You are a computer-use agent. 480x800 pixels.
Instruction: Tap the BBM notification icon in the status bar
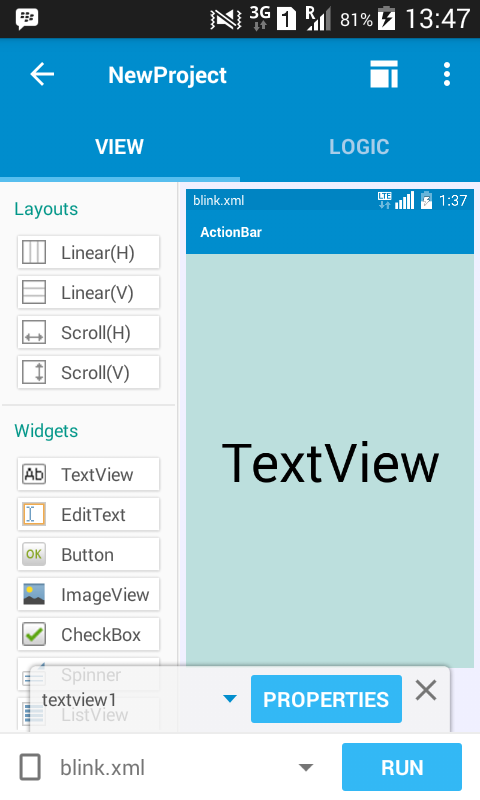coord(27,19)
